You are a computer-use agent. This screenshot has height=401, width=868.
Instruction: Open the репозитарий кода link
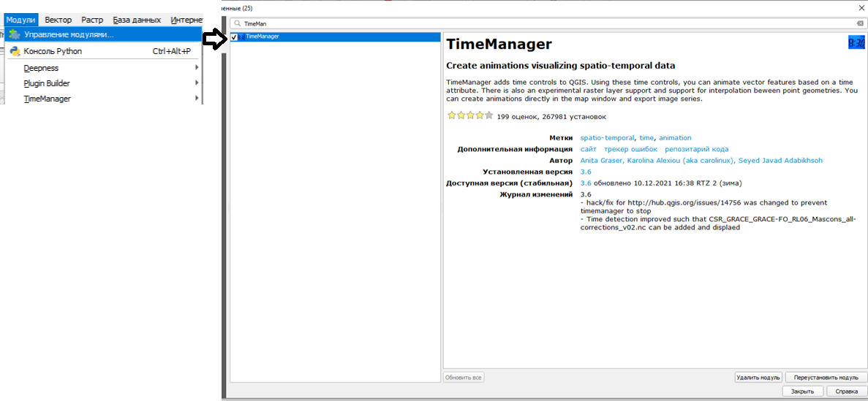(696, 149)
